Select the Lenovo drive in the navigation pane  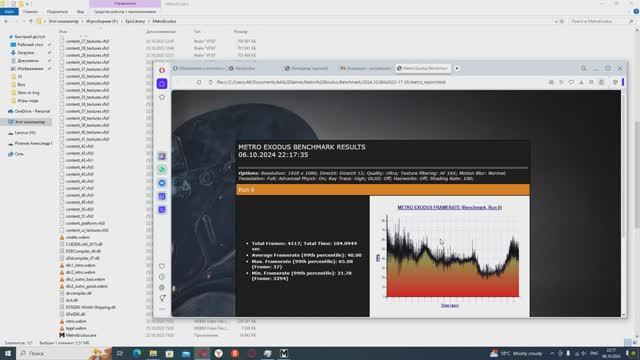click(24, 133)
